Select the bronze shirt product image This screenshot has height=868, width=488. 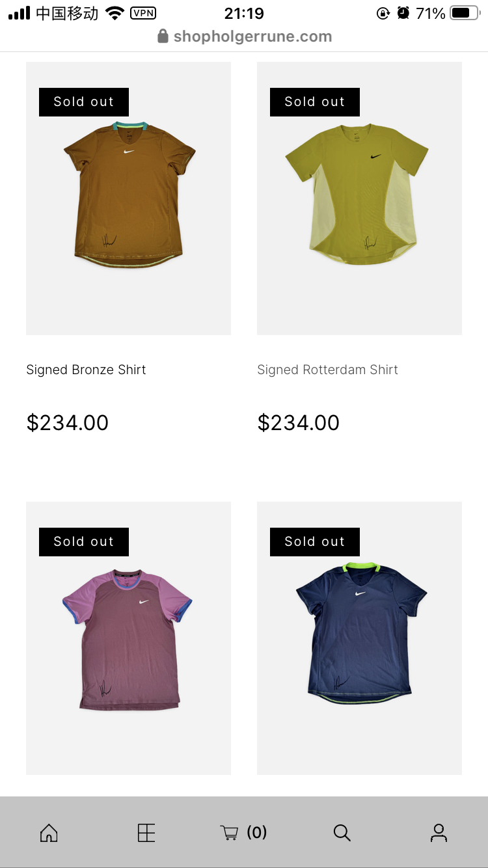click(x=128, y=198)
